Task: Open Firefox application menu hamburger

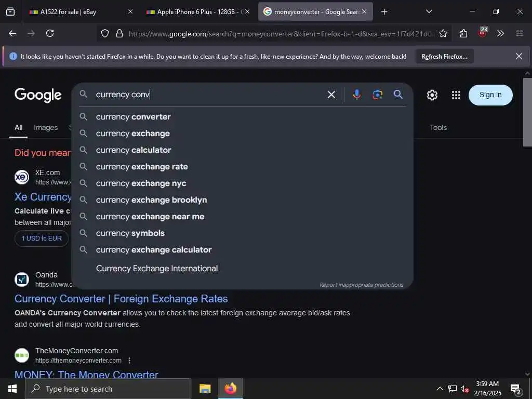Action: (519, 33)
